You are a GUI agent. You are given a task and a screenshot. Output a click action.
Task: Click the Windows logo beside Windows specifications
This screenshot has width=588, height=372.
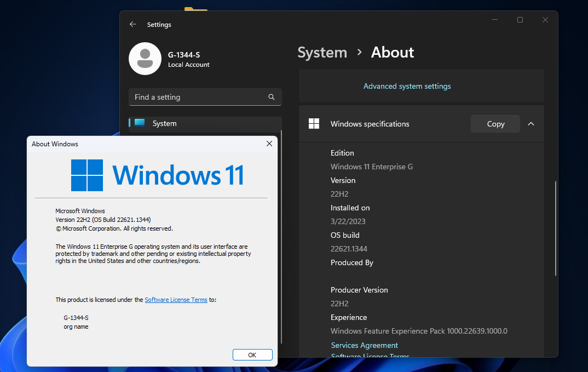[x=314, y=123]
